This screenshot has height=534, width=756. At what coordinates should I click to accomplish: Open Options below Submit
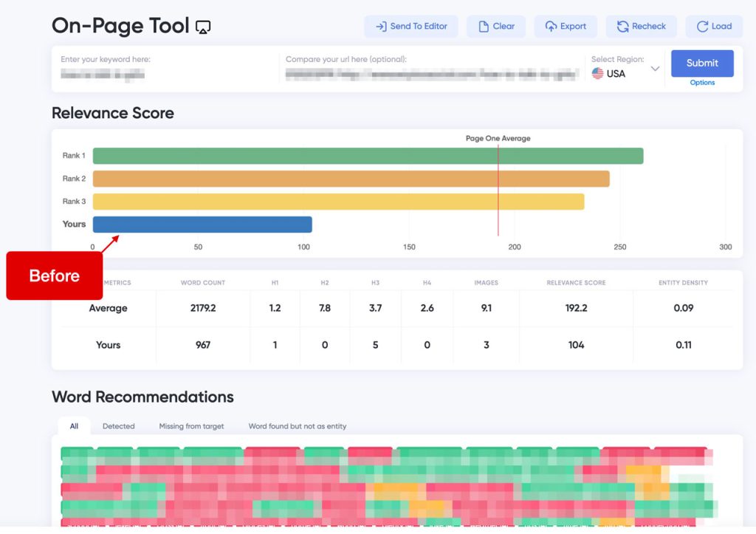(x=702, y=83)
